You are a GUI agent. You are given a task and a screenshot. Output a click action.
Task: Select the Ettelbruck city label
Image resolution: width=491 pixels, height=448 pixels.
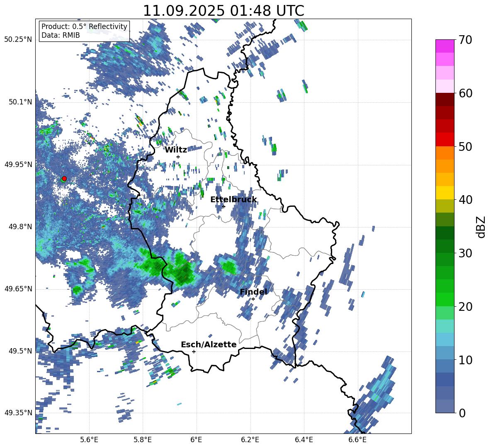(233, 200)
